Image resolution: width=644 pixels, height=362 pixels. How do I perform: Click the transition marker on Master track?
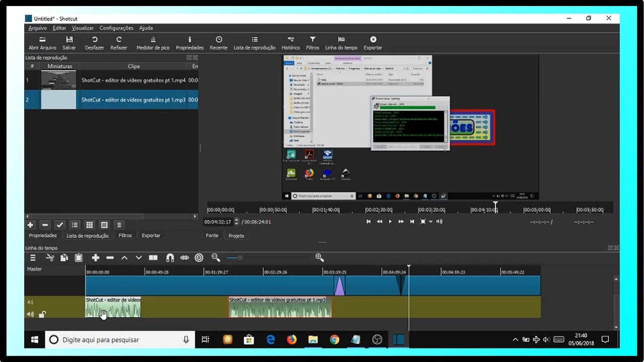[x=340, y=286]
